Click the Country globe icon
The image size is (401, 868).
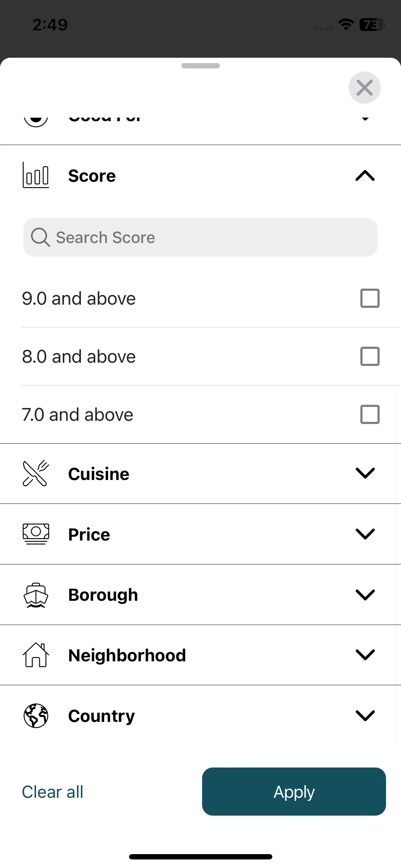pyautogui.click(x=36, y=715)
